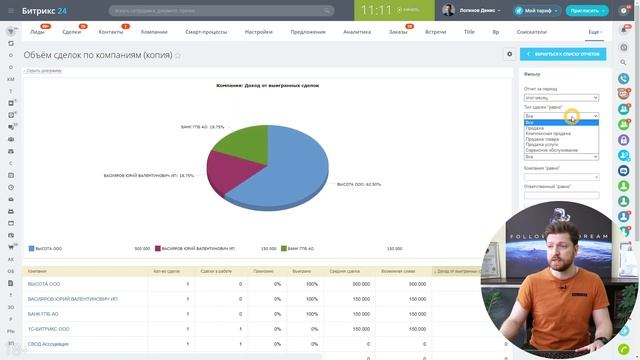640x360 pixels.
Task: Open the bear avatar chat in right panel
Action: pos(624,94)
